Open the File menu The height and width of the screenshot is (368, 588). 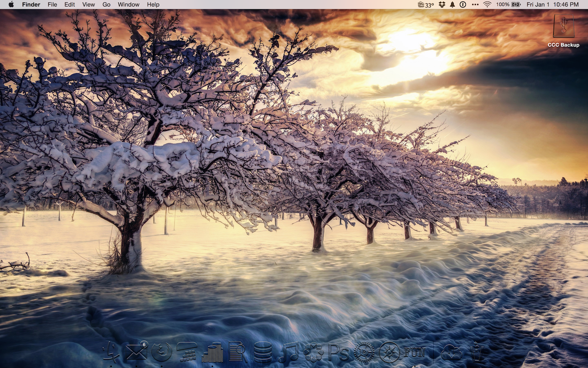tap(52, 4)
